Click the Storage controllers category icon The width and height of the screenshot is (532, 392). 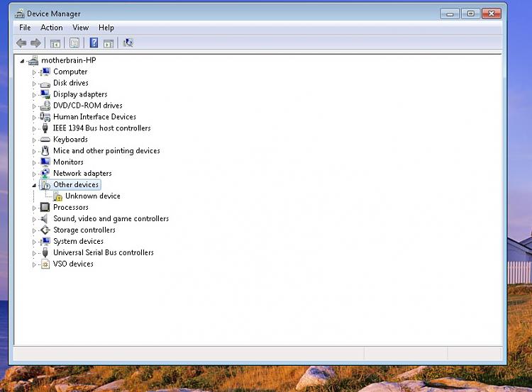click(x=45, y=230)
